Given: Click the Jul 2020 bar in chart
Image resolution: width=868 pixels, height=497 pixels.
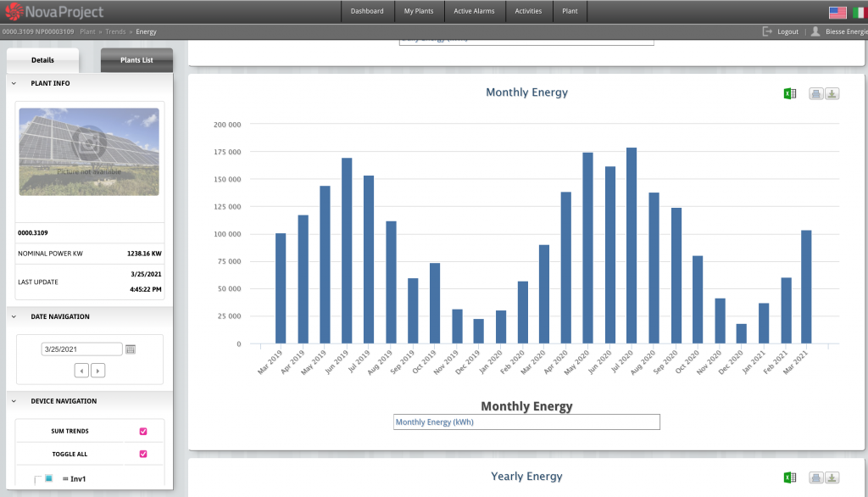Looking at the screenshot, I should 631,245.
